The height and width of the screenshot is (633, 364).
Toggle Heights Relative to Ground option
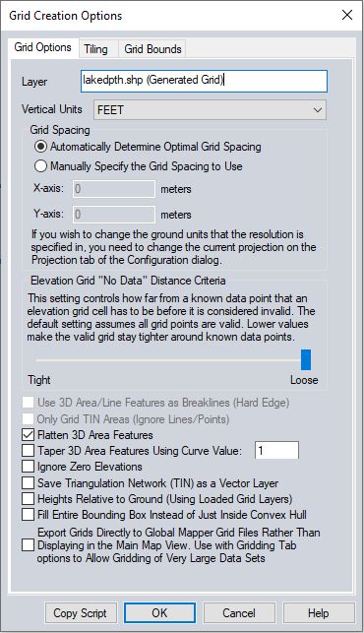pyautogui.click(x=28, y=498)
